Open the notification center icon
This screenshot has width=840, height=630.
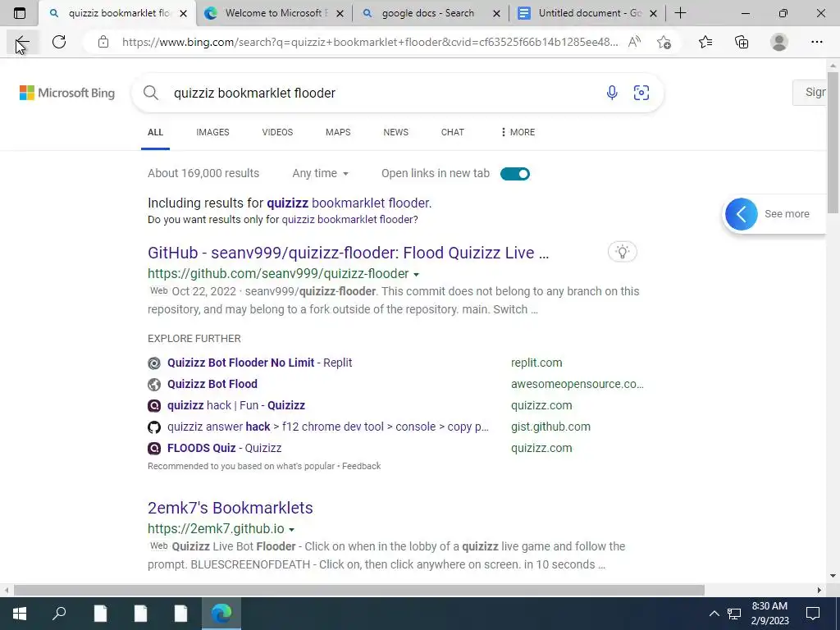[x=813, y=614]
